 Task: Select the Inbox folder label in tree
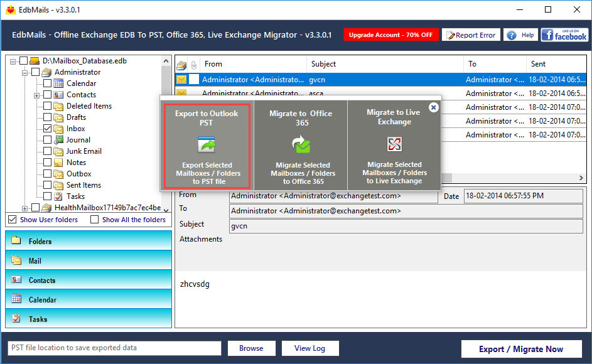75,129
